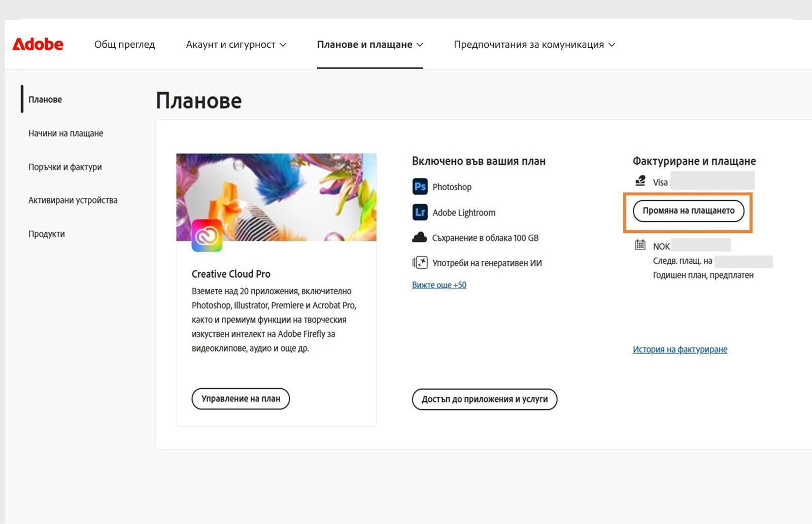812x524 pixels.
Task: Click Достъп до приложения и услуги
Action: (x=485, y=399)
